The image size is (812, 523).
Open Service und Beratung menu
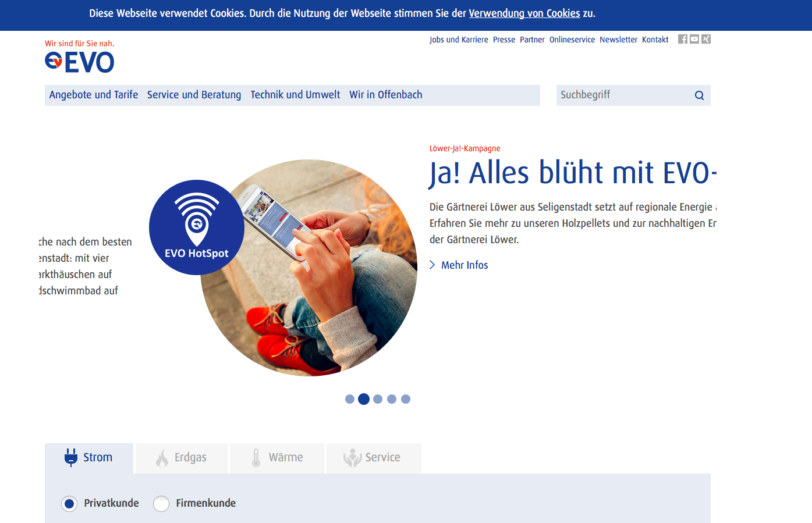point(194,95)
